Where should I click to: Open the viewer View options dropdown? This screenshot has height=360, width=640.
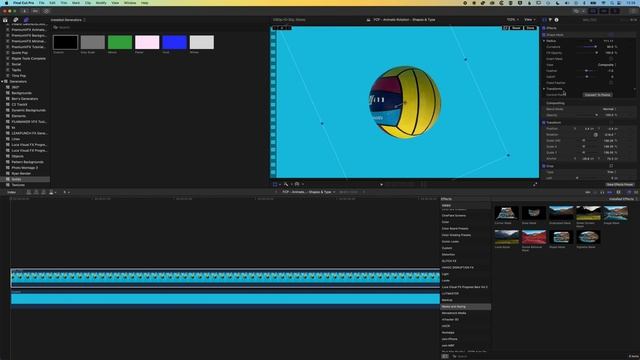tap(529, 20)
